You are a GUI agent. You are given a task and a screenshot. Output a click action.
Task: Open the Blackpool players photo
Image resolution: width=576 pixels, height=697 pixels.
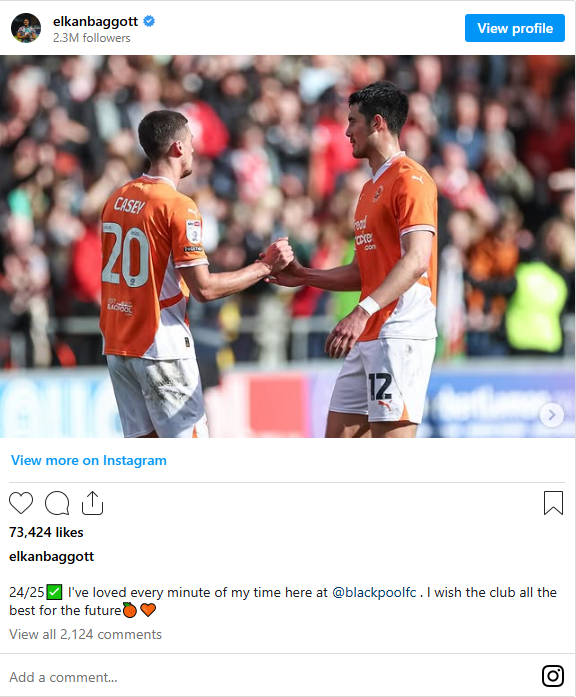click(288, 246)
